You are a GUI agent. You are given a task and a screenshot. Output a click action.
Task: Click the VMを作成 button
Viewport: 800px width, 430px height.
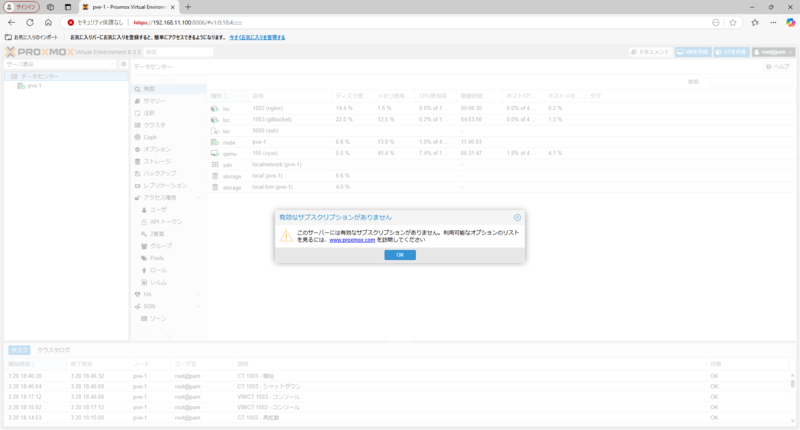click(x=693, y=52)
